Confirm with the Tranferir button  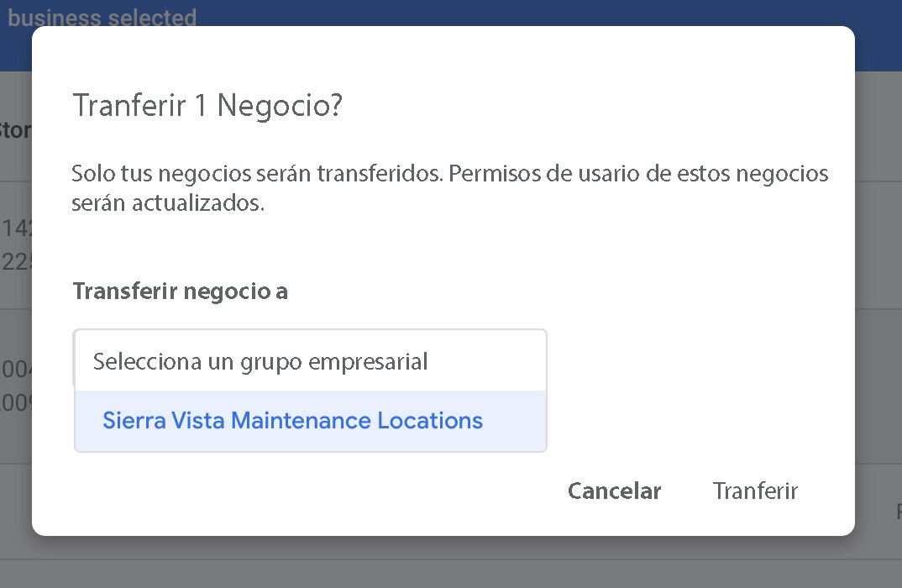pyautogui.click(x=755, y=491)
